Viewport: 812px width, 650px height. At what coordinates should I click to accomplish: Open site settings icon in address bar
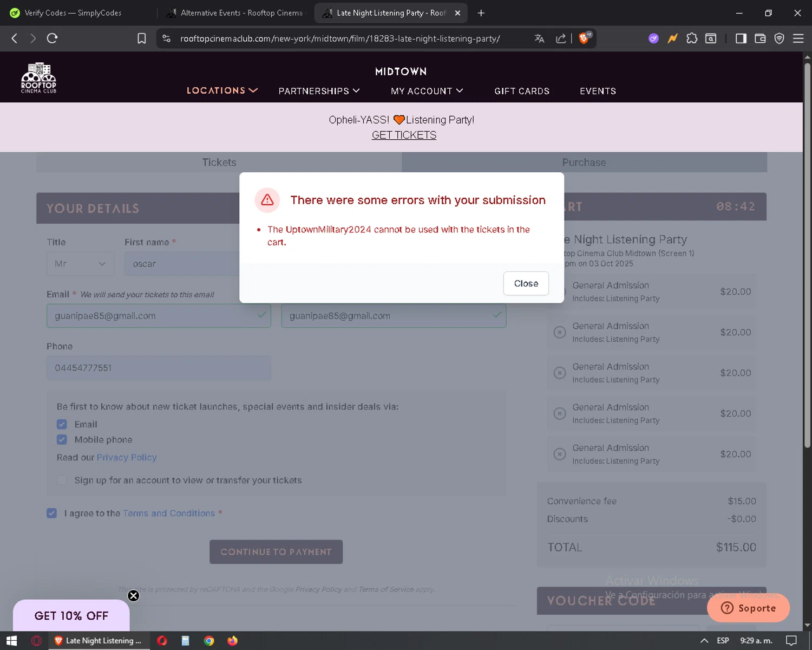(167, 38)
